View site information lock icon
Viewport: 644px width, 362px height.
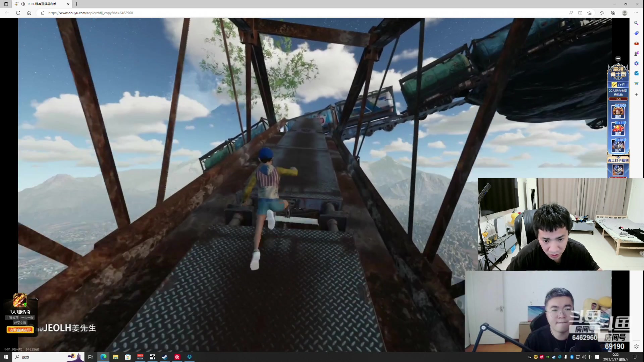click(x=43, y=13)
